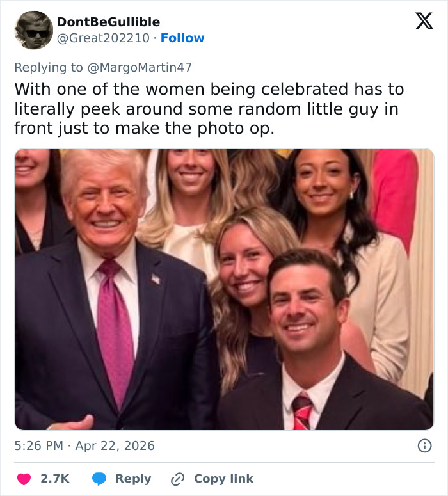Follow the DontBeGullible account
Image resolution: width=448 pixels, height=496 pixels.
[x=182, y=38]
